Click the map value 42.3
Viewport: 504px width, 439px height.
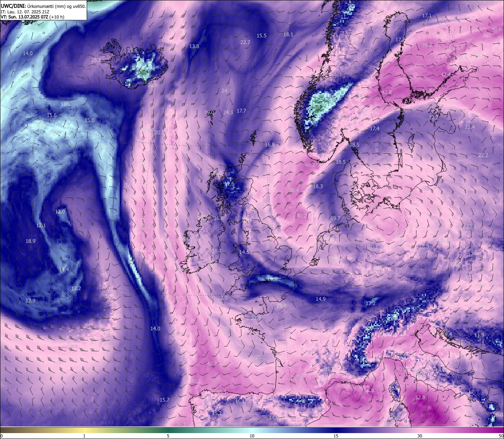click(x=212, y=363)
